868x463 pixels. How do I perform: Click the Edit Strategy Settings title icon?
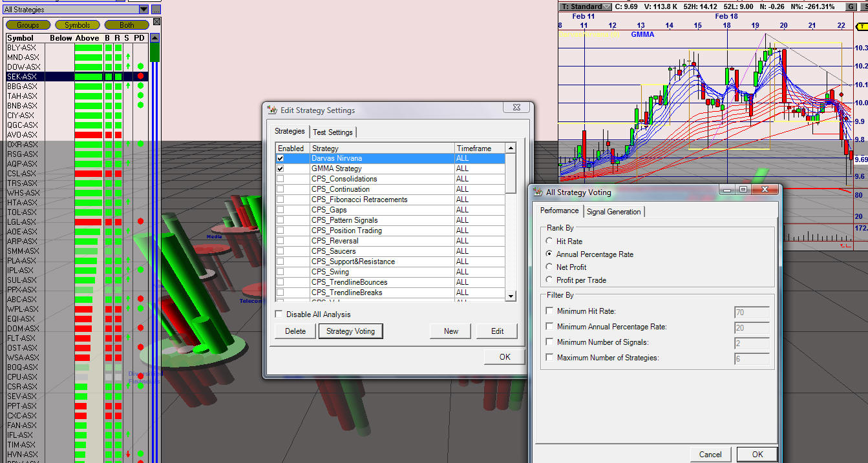tap(272, 110)
